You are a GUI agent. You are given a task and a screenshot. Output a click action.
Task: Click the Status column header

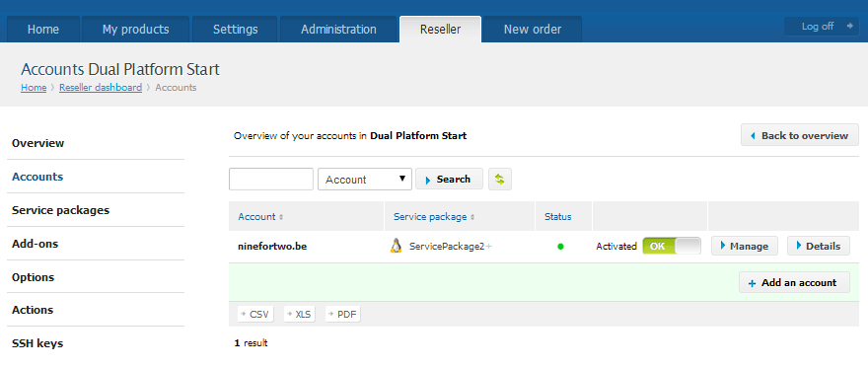click(x=558, y=216)
